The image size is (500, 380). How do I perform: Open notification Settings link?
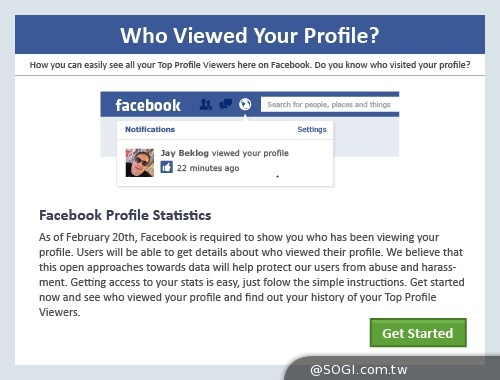pyautogui.click(x=312, y=129)
